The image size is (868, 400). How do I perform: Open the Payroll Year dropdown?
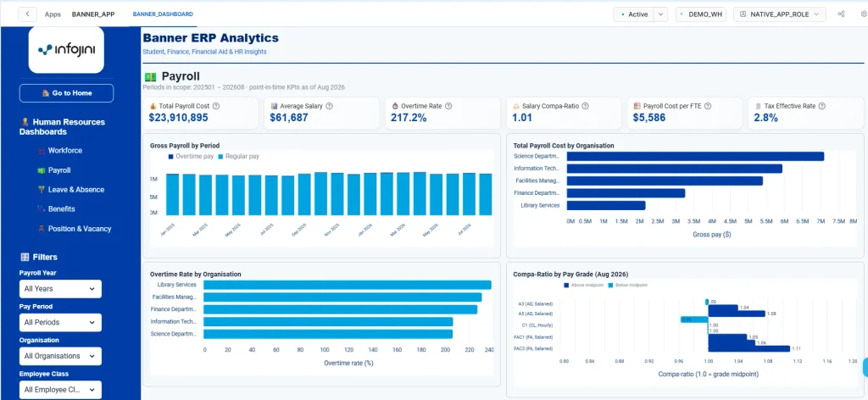tap(60, 289)
